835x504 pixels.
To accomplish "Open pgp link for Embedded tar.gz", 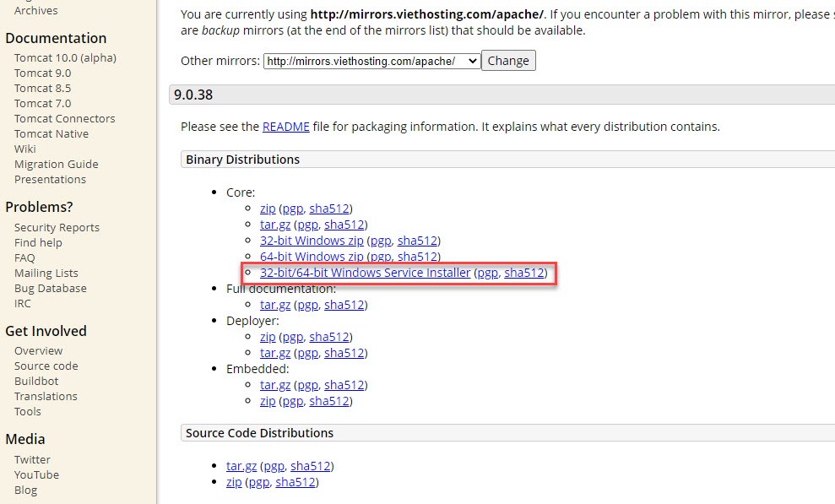I will click(x=308, y=385).
